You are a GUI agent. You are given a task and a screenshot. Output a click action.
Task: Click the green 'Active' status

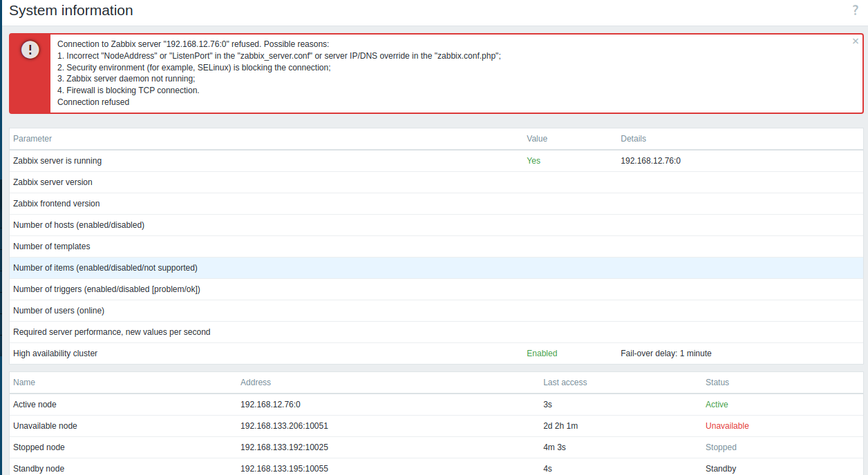717,405
